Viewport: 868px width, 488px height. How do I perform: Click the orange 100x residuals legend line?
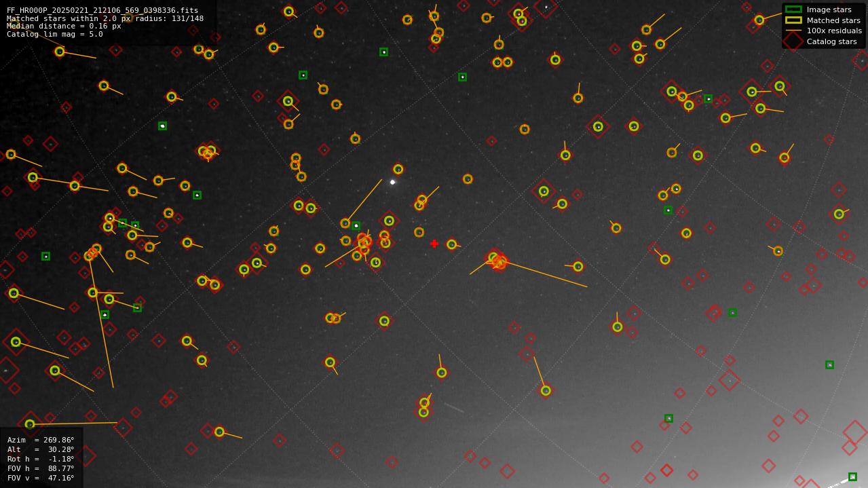[793, 31]
